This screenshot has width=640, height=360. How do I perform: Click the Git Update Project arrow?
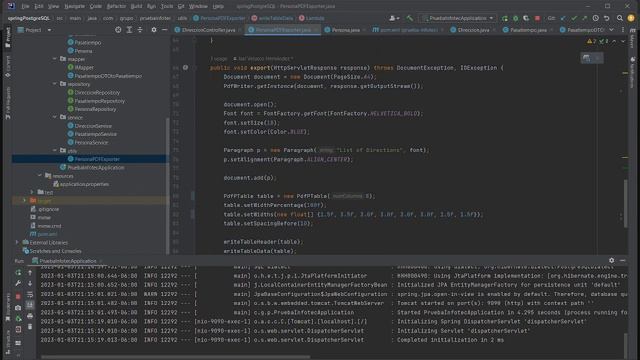pos(563,18)
